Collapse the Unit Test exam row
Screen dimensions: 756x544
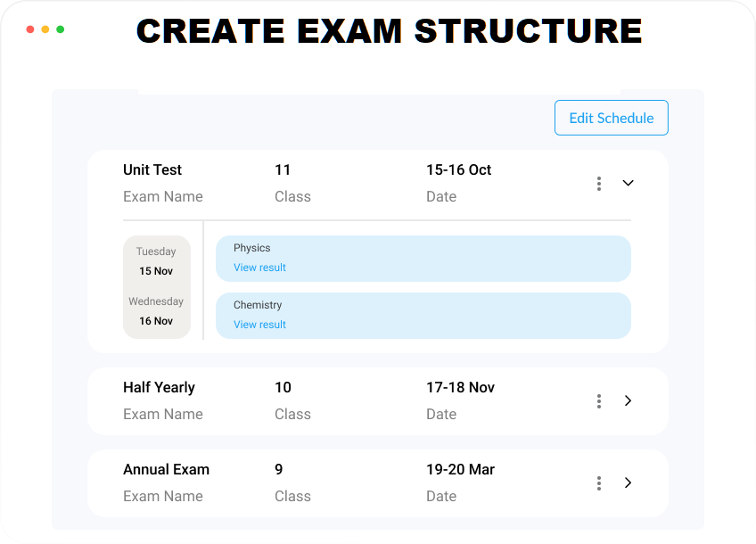[628, 183]
